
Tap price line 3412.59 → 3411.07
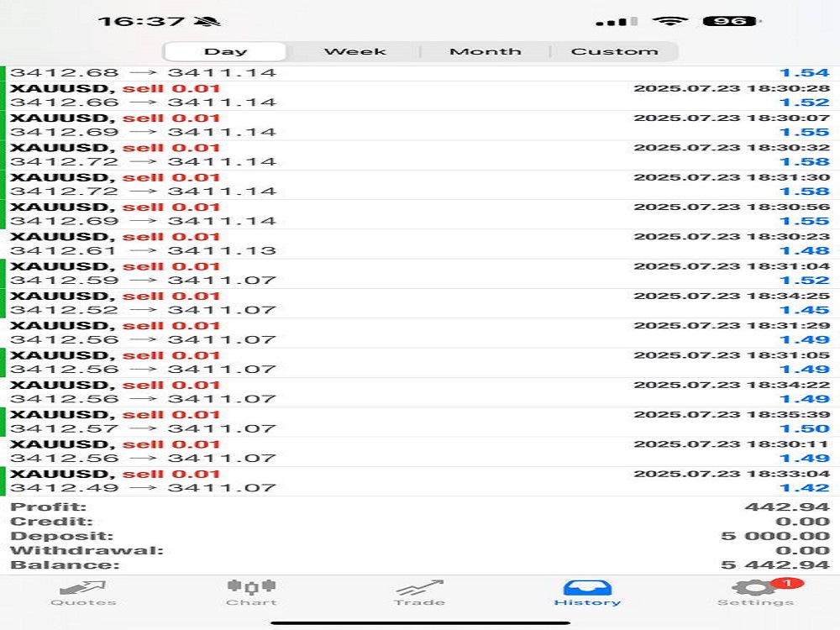click(x=143, y=281)
